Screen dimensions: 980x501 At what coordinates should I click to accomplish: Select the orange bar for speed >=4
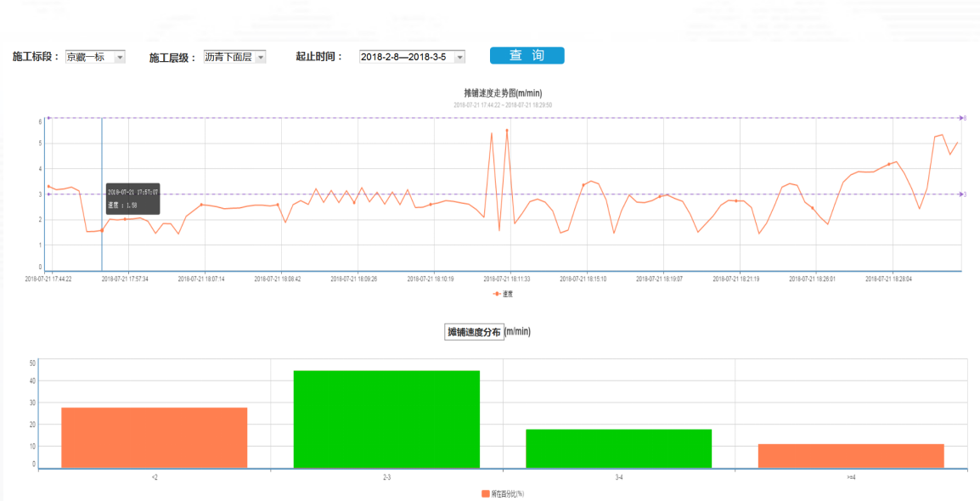(x=851, y=455)
